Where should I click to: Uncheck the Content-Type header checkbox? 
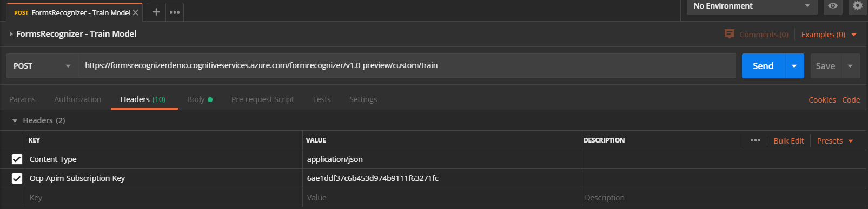pos(17,159)
